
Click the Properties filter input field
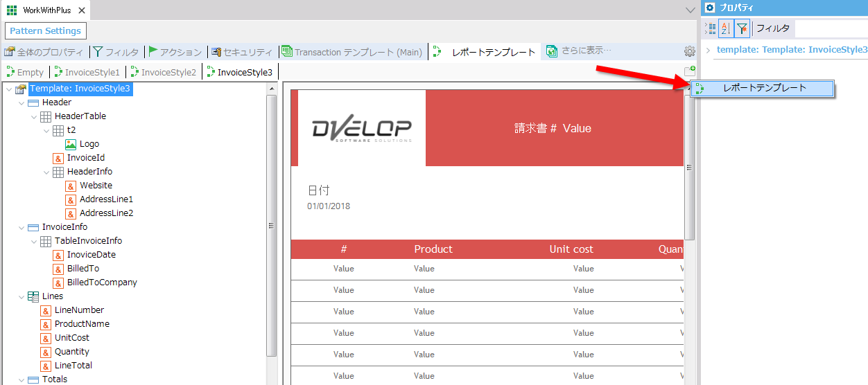pos(828,28)
